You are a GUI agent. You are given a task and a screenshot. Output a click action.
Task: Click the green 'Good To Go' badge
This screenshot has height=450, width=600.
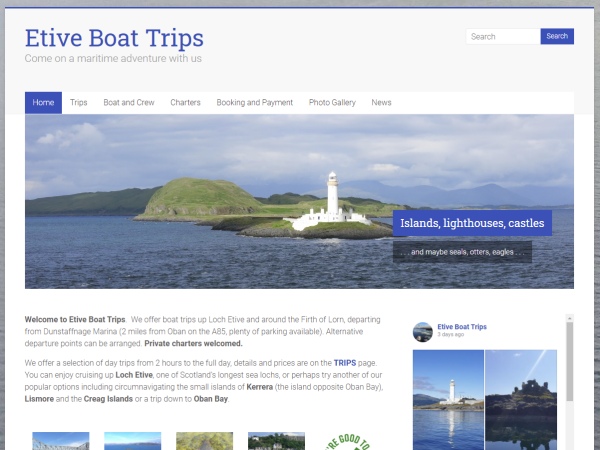[x=348, y=442]
